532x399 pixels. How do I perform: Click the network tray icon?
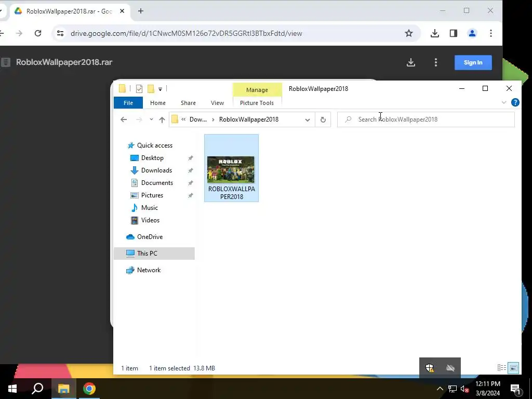(x=453, y=389)
